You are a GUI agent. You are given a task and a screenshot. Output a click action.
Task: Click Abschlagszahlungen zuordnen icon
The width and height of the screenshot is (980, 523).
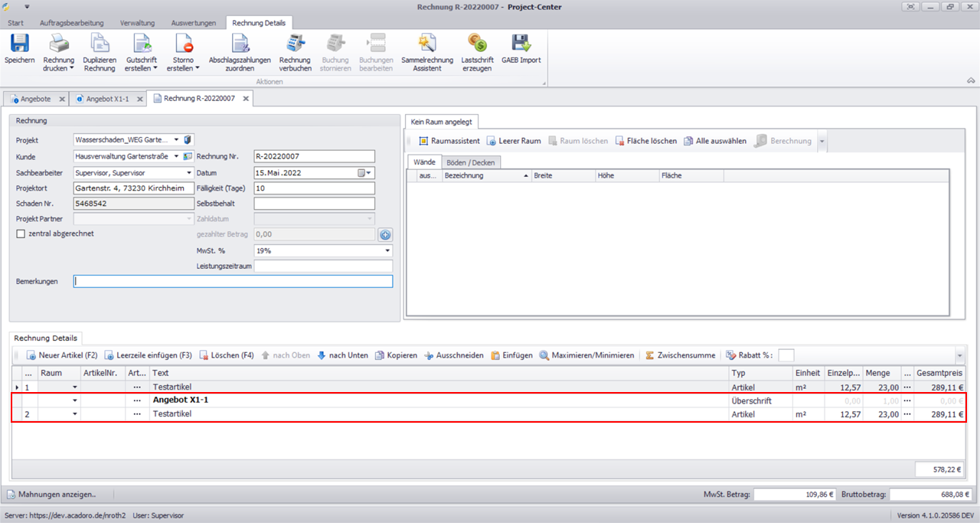pyautogui.click(x=239, y=44)
